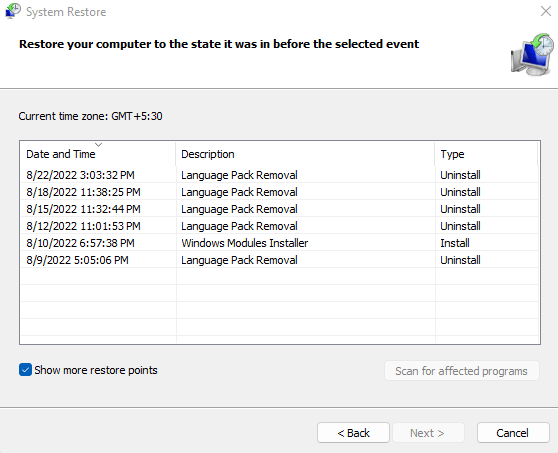Click the Next button
Image resolution: width=558 pixels, height=453 pixels.
(x=428, y=433)
